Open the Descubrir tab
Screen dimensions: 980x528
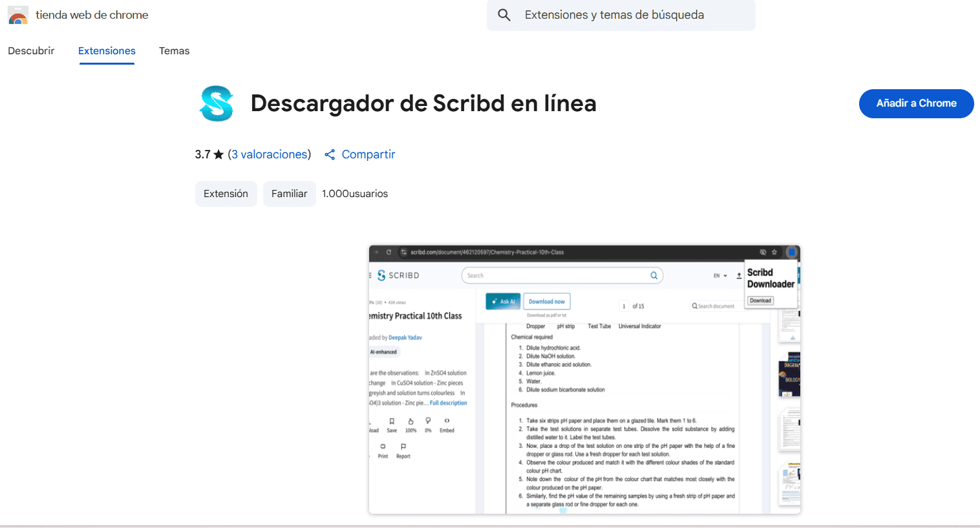pyautogui.click(x=31, y=51)
